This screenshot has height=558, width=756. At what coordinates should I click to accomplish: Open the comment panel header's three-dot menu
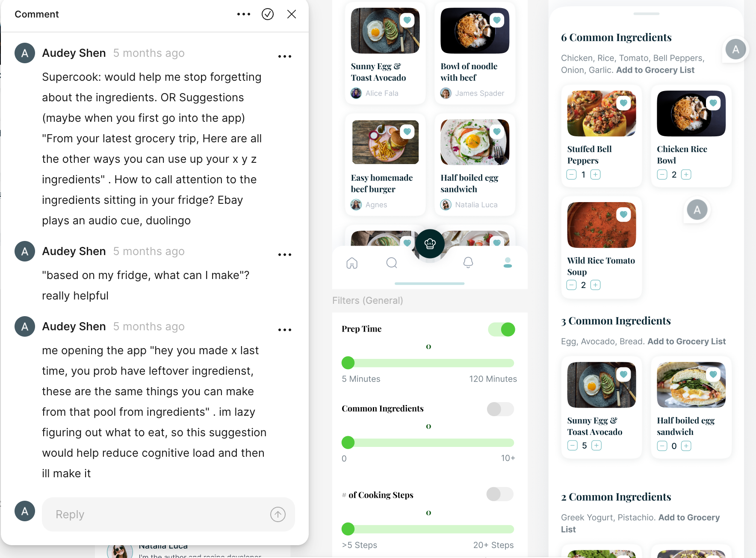tap(244, 14)
